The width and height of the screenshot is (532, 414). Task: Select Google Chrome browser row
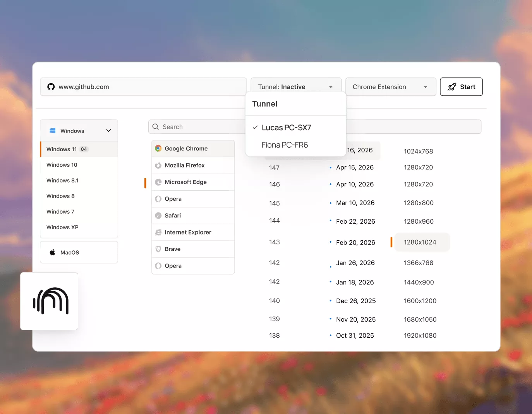pos(193,148)
